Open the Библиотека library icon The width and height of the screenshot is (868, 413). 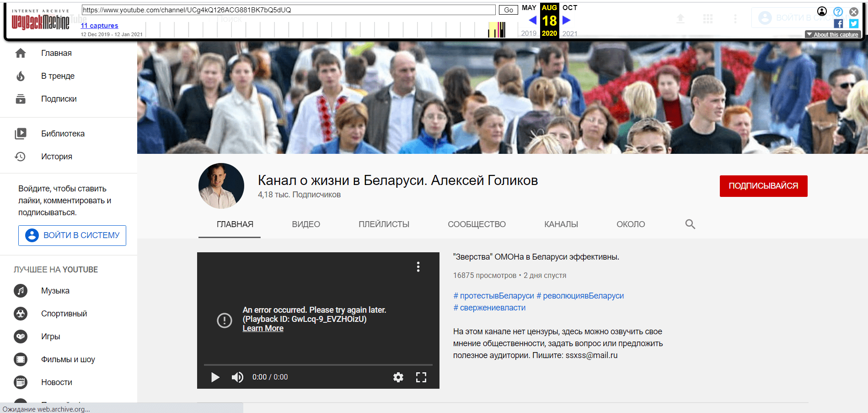pyautogui.click(x=21, y=134)
